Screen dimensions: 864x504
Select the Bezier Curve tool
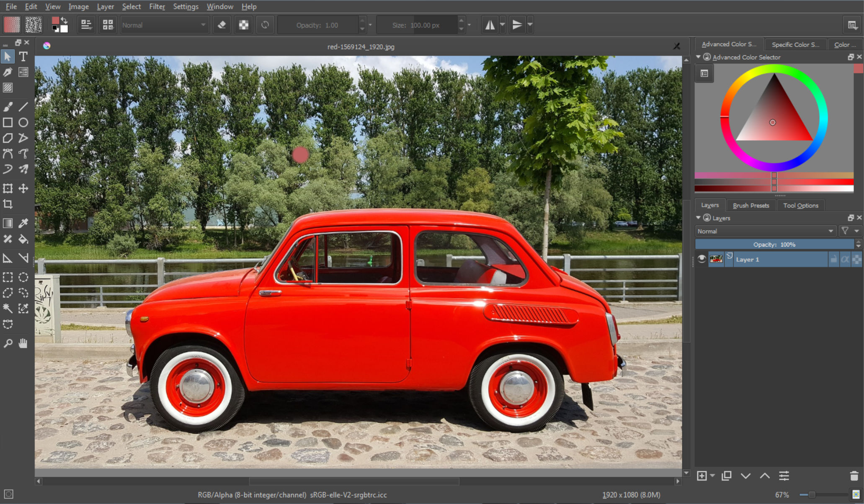coord(8,154)
